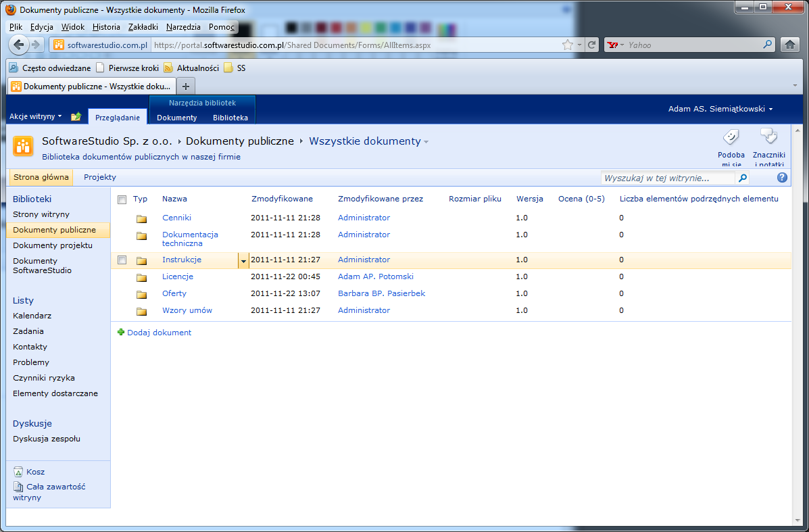Tick the select-all checkbox in the header
Image resolution: width=809 pixels, height=532 pixels.
[x=122, y=199]
